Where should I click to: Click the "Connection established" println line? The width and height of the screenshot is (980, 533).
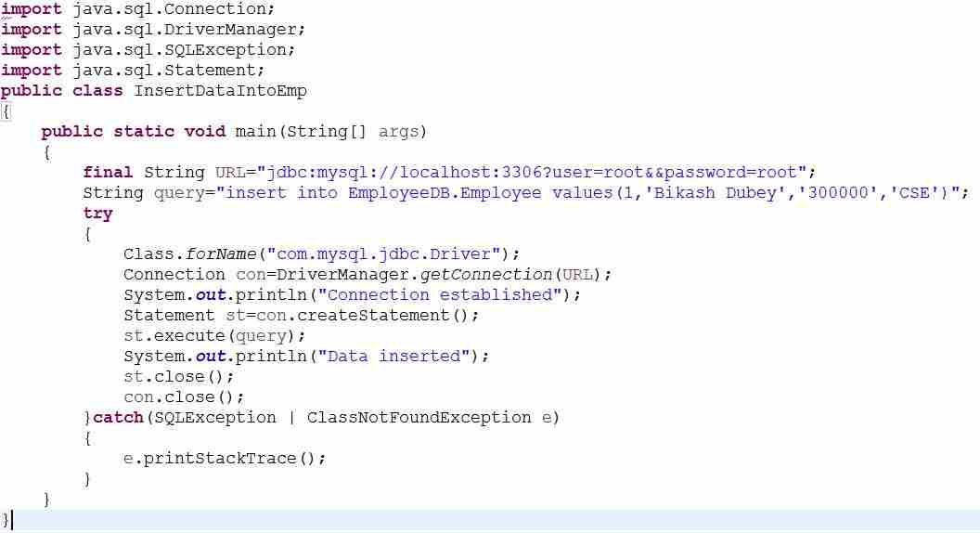(x=352, y=295)
